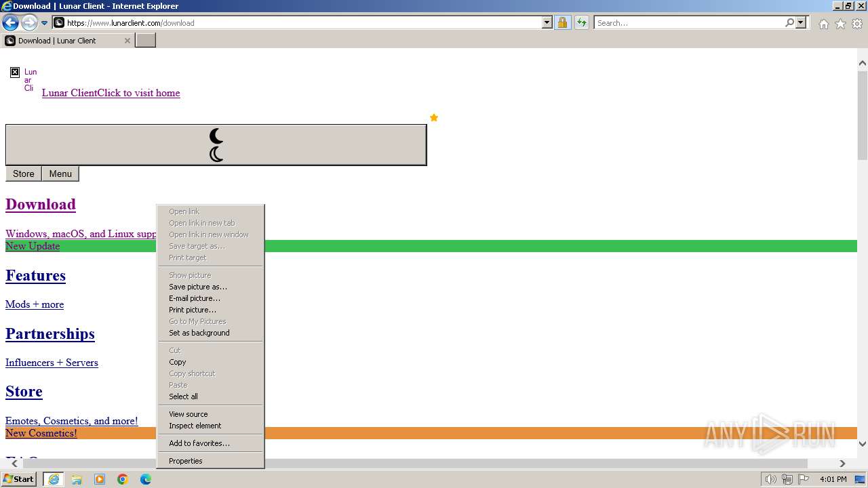Click the security lock icon
Image resolution: width=868 pixels, height=488 pixels.
click(x=562, y=23)
